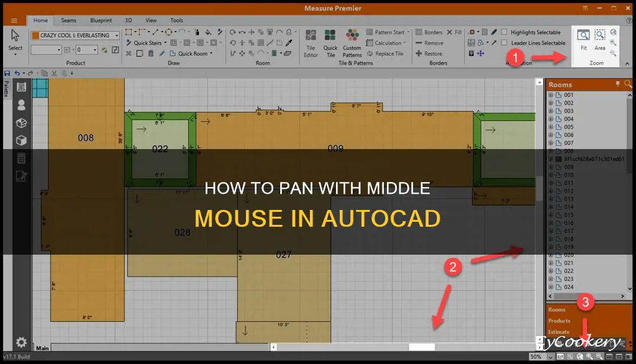This screenshot has width=636, height=364.
Task: Click the ribbon zoom-out magnifier icon
Action: [x=613, y=53]
